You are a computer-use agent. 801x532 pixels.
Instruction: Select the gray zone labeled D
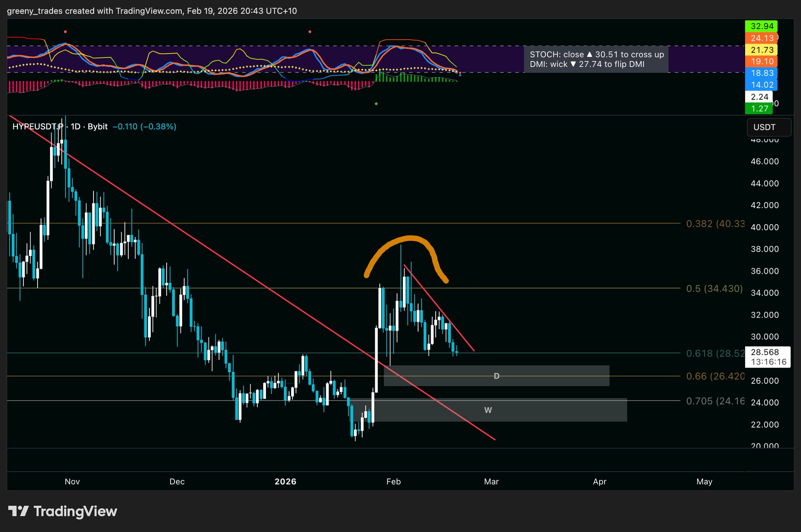click(x=496, y=376)
